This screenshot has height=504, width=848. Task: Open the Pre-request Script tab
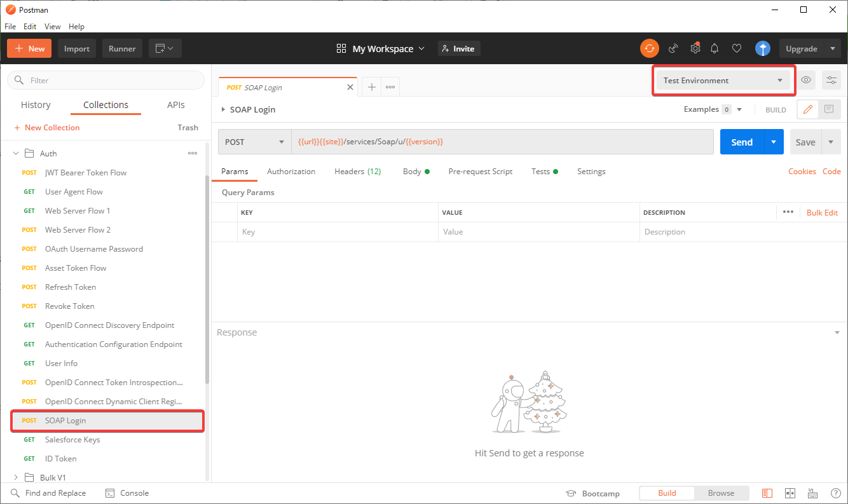(x=481, y=172)
